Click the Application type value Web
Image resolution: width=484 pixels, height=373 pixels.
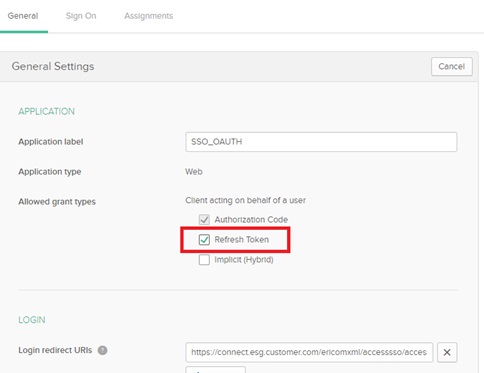coord(194,172)
